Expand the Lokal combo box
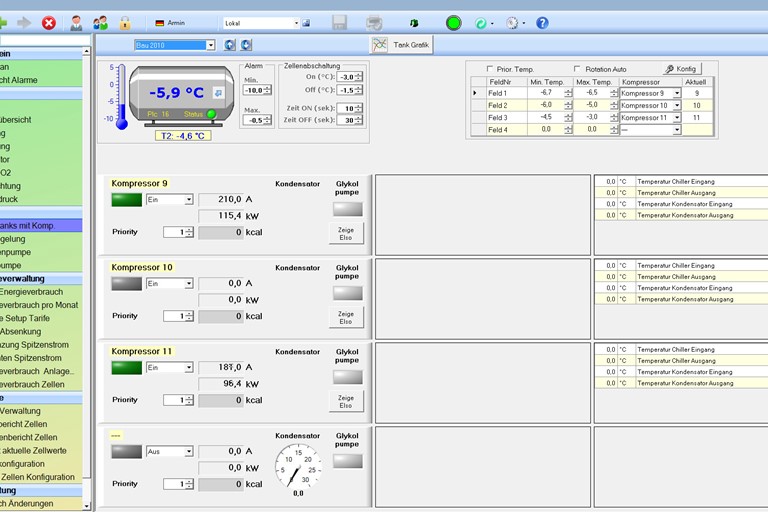 tap(296, 22)
